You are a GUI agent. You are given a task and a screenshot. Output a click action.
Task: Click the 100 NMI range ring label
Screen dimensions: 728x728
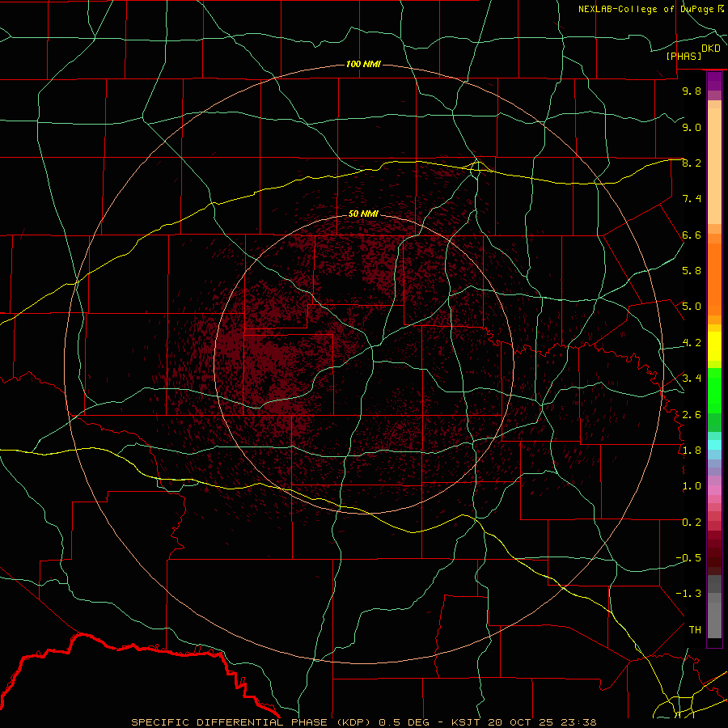pyautogui.click(x=363, y=64)
